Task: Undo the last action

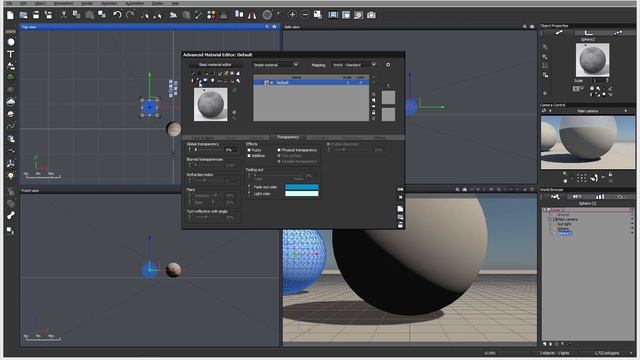Action: coord(117,15)
